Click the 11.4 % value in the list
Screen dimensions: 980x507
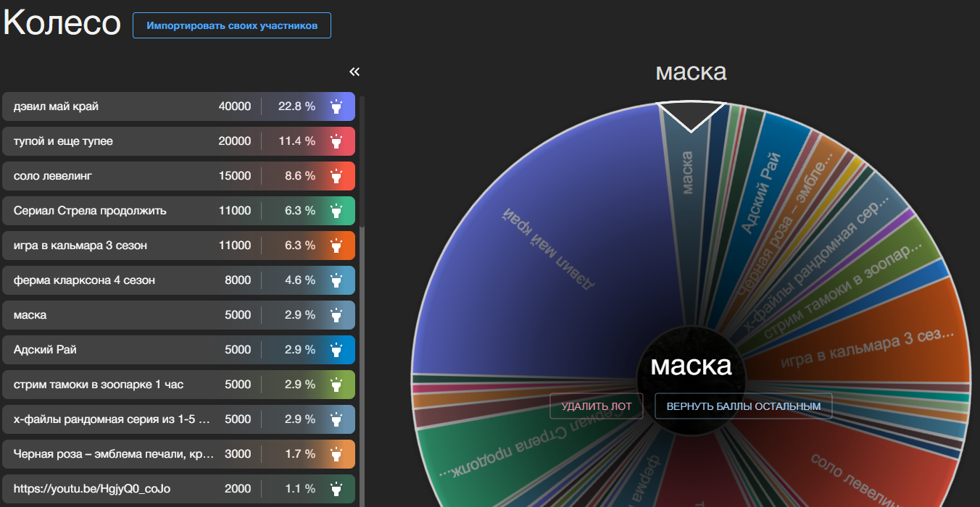tap(297, 141)
